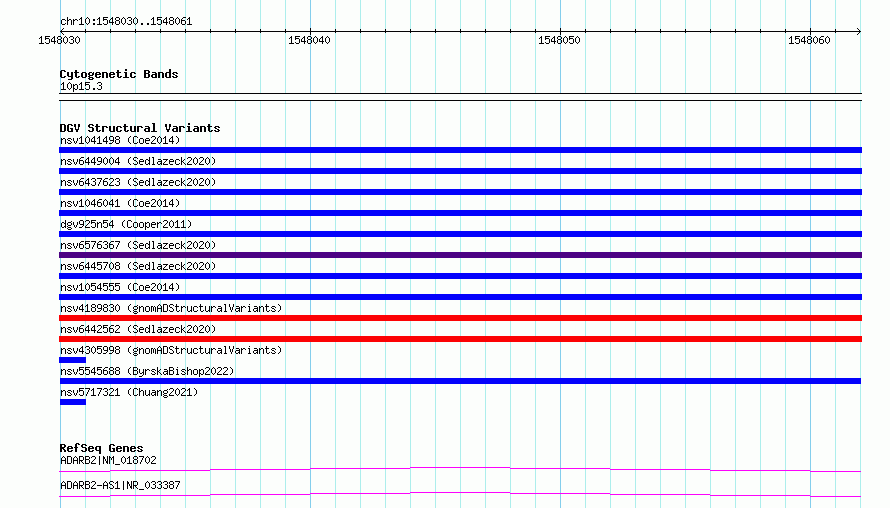Open gene ADARB2|NM_018702 label
Viewport: 890px width, 508px height.
[108, 460]
